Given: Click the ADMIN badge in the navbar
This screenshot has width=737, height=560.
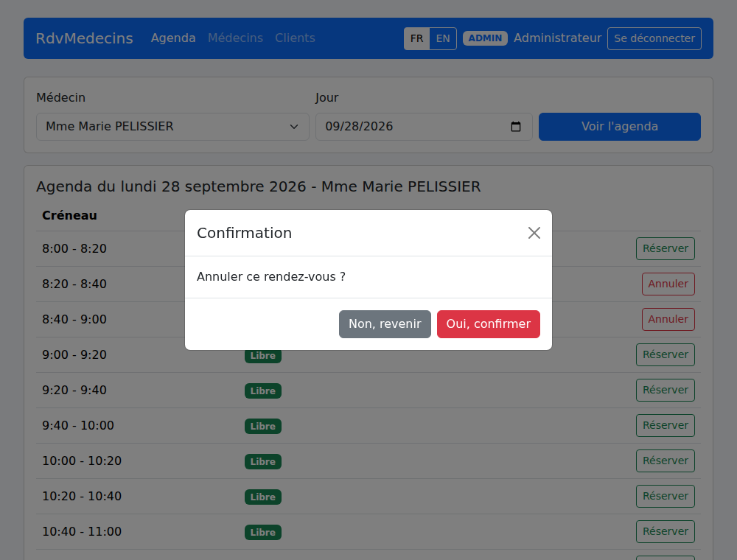Looking at the screenshot, I should [485, 38].
